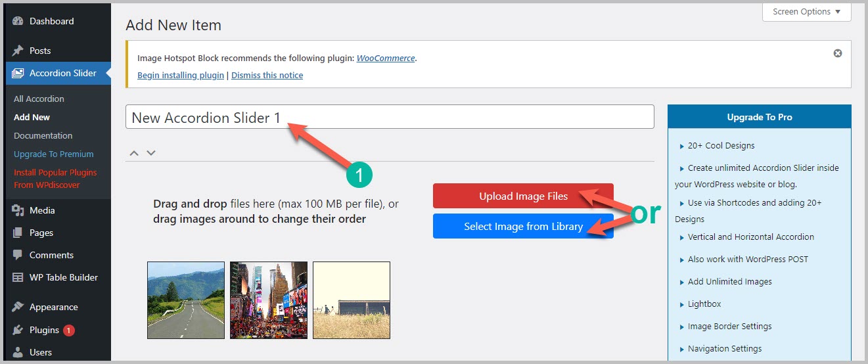
Task: Open the Screen Options dropdown
Action: pos(806,12)
